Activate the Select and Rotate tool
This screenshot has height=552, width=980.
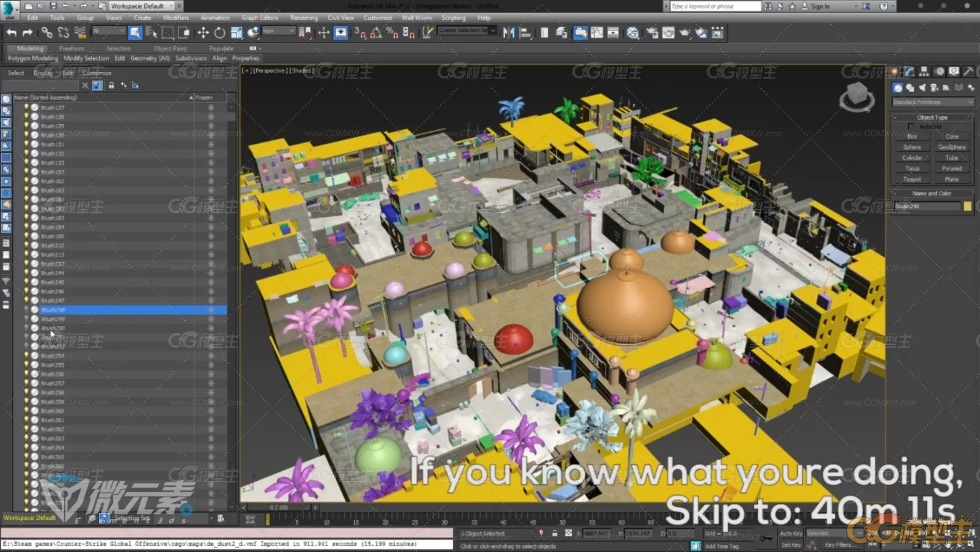[220, 33]
